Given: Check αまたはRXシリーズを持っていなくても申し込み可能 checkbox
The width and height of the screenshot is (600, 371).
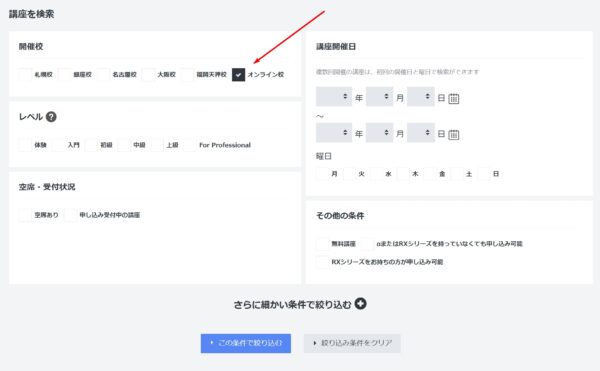Looking at the screenshot, I should (367, 244).
